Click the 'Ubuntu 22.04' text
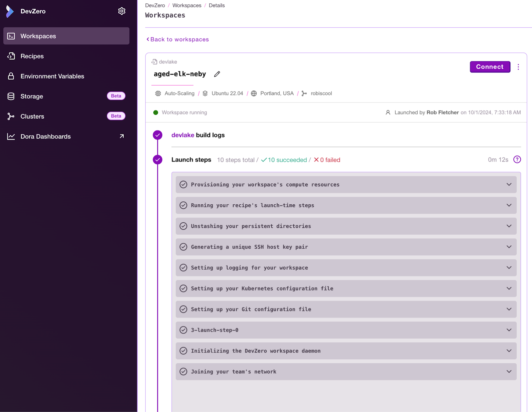 click(x=227, y=94)
